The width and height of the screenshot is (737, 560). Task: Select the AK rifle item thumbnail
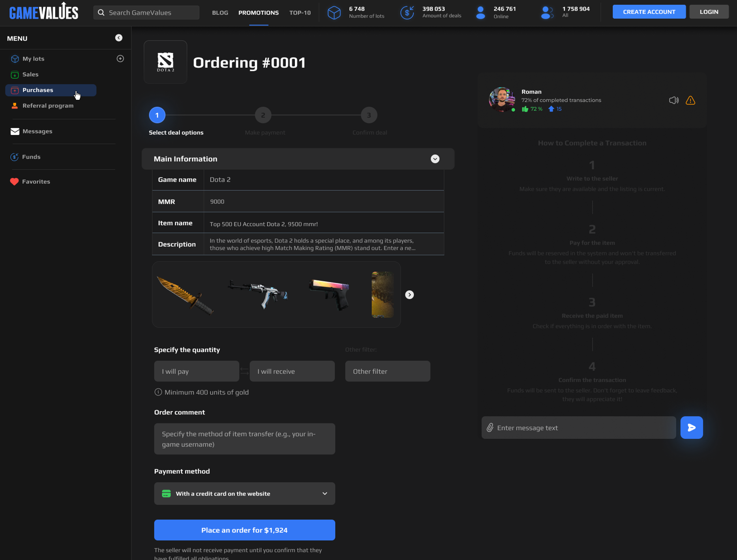257,294
